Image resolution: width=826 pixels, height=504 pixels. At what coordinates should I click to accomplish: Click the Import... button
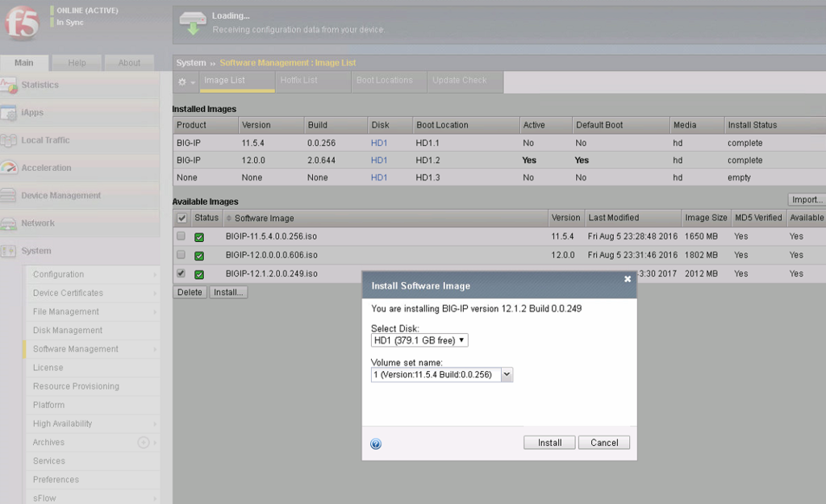tap(807, 200)
